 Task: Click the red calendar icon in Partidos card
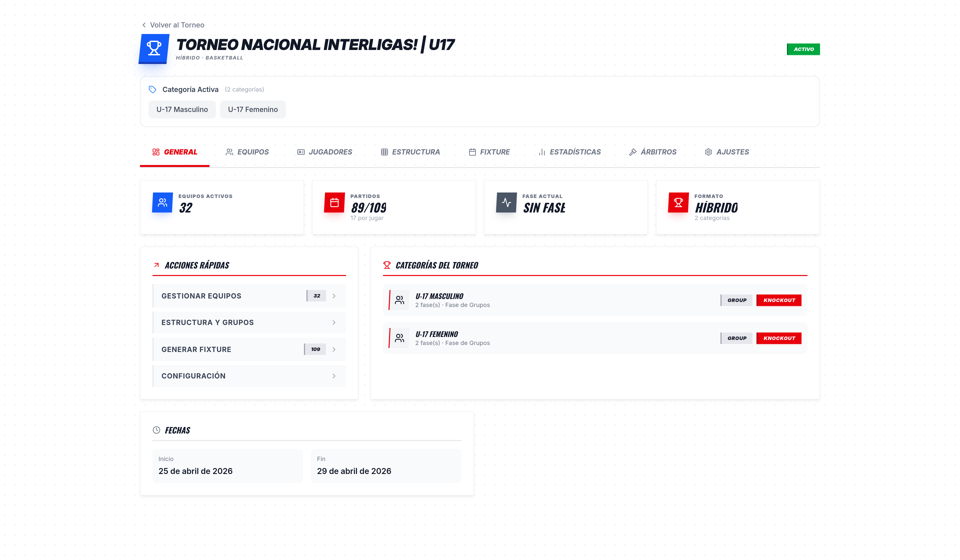coord(334,202)
